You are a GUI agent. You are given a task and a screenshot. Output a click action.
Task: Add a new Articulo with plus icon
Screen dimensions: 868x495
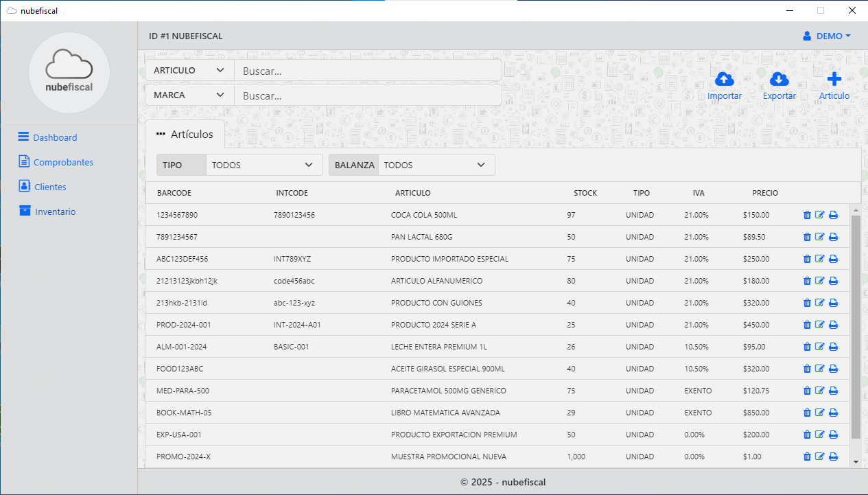(834, 79)
